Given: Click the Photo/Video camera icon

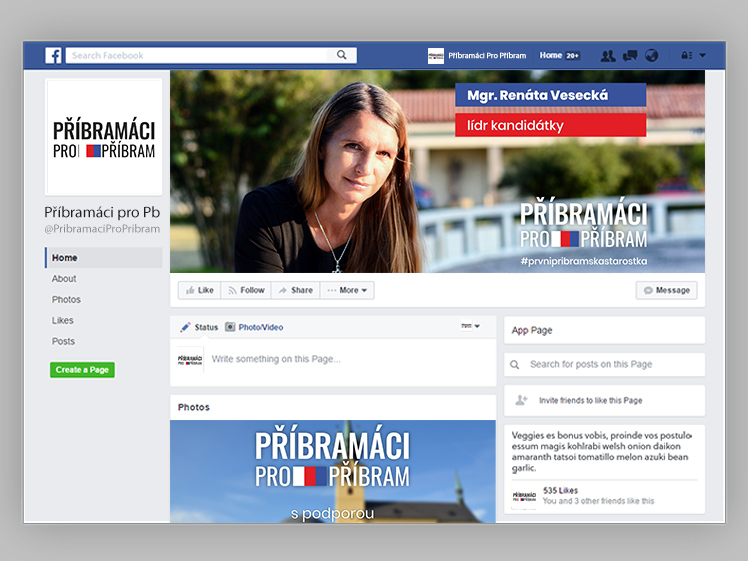Looking at the screenshot, I should pos(230,327).
